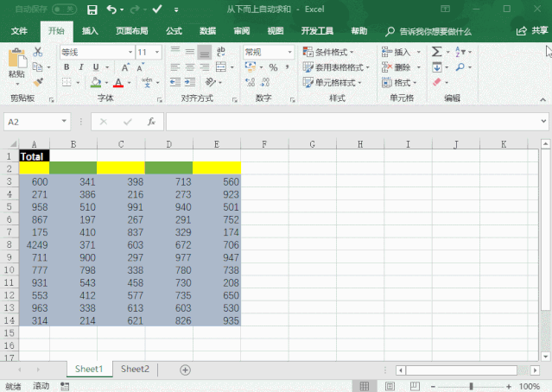Click the add new sheet plus button
Image resolution: width=552 pixels, height=392 pixels.
pyautogui.click(x=185, y=370)
